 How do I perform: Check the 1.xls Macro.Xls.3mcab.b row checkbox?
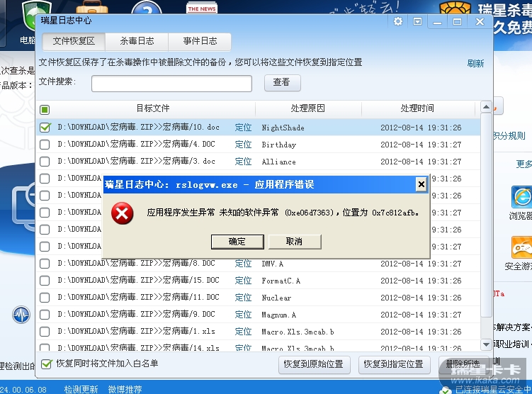pyautogui.click(x=45, y=332)
